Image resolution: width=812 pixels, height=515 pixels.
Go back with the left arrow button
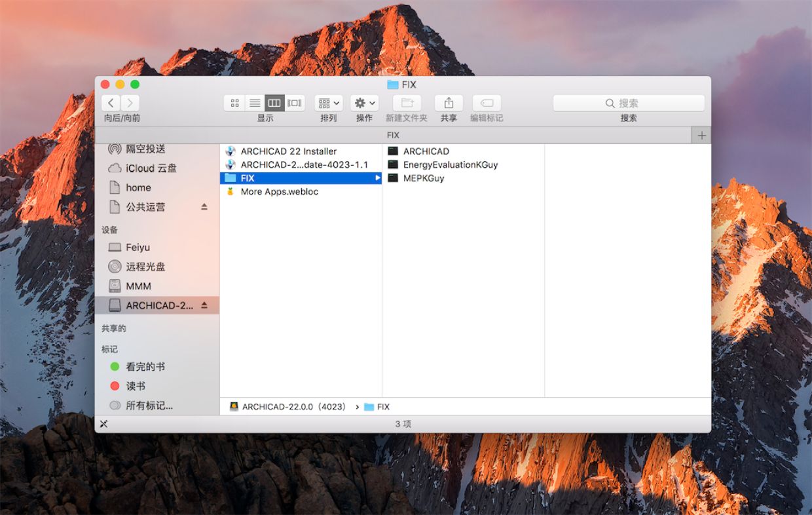[111, 103]
